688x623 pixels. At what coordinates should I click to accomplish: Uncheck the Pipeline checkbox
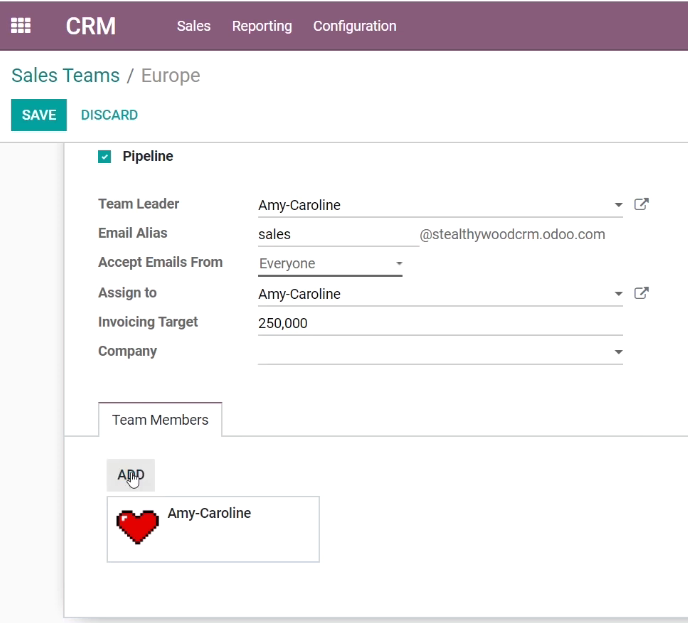point(104,157)
